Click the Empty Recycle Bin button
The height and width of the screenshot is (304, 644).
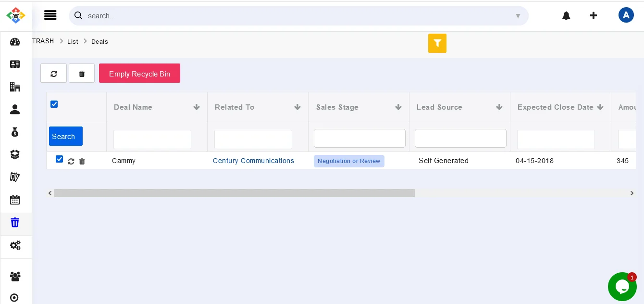tap(139, 73)
